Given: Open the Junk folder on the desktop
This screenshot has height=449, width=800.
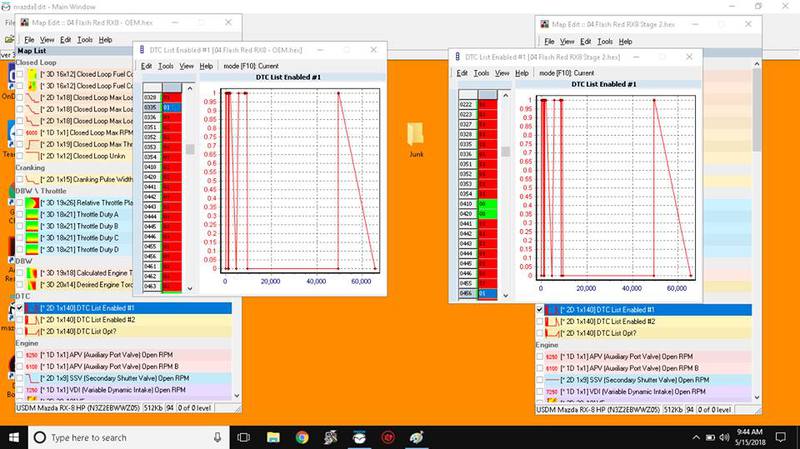Looking at the screenshot, I should 417,137.
